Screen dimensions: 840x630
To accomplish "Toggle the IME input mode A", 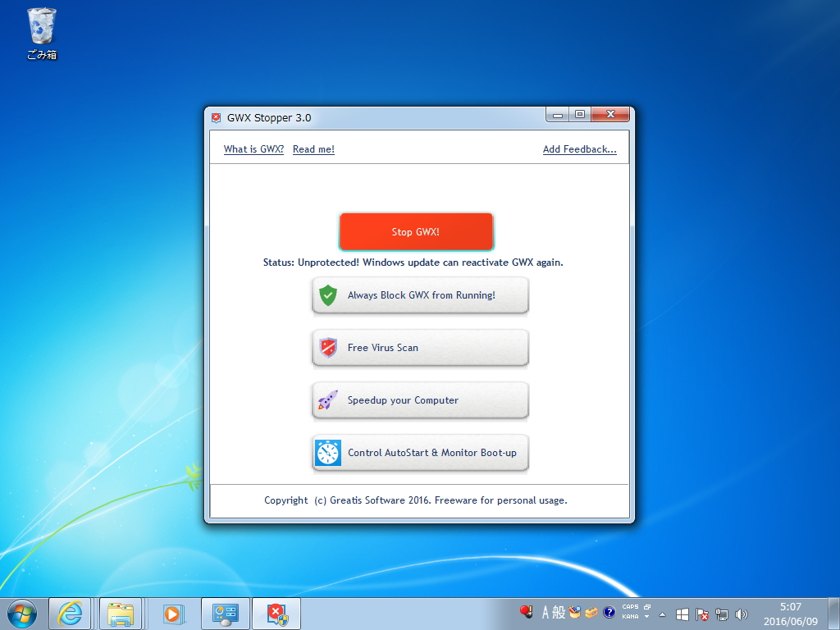I will click(x=546, y=612).
